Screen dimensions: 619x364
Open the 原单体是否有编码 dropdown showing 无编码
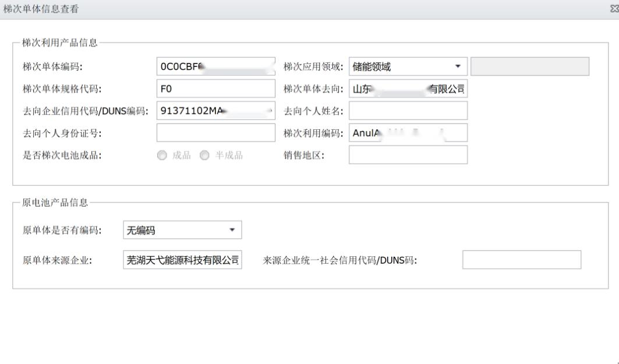coord(182,230)
